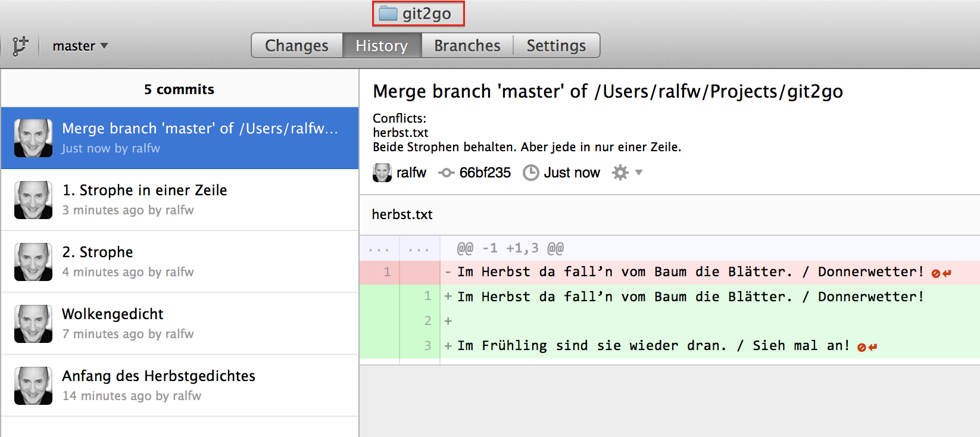Click '7 minutes ago by ralfw' subtitle
The image size is (980, 437).
pyautogui.click(x=128, y=334)
